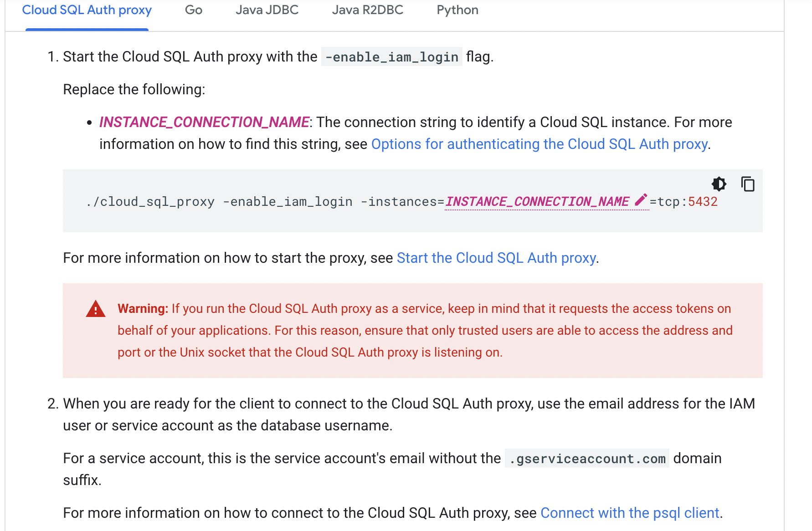Select the Cloud SQL Auth proxy tab
The width and height of the screenshot is (812, 531).
tap(87, 10)
